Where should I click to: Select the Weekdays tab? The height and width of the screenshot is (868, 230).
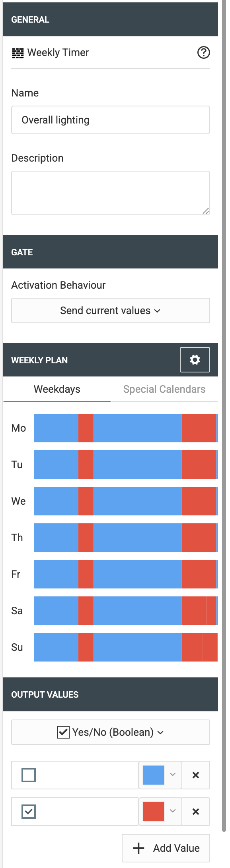pyautogui.click(x=57, y=389)
